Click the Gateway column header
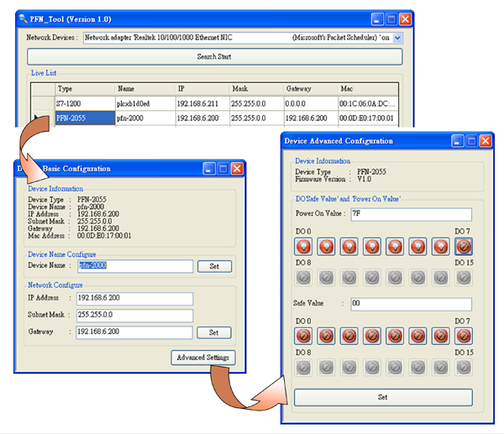The image size is (504, 434). pos(311,89)
